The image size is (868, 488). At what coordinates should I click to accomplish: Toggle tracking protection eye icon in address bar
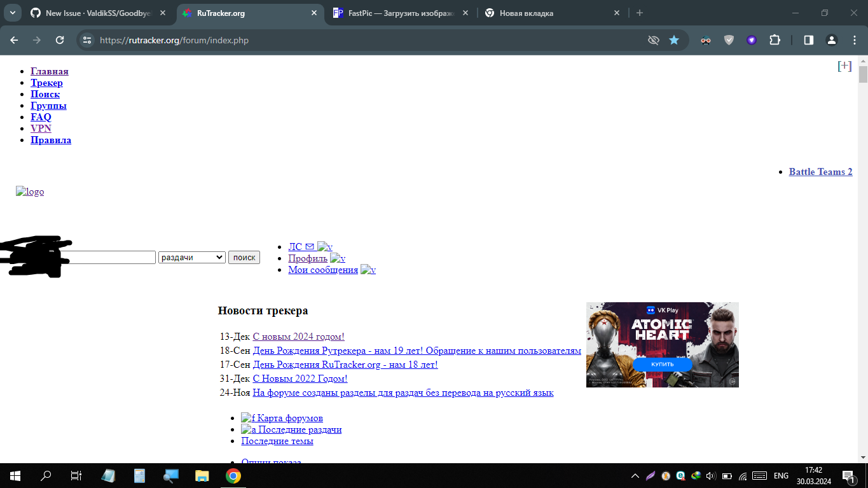click(x=653, y=39)
